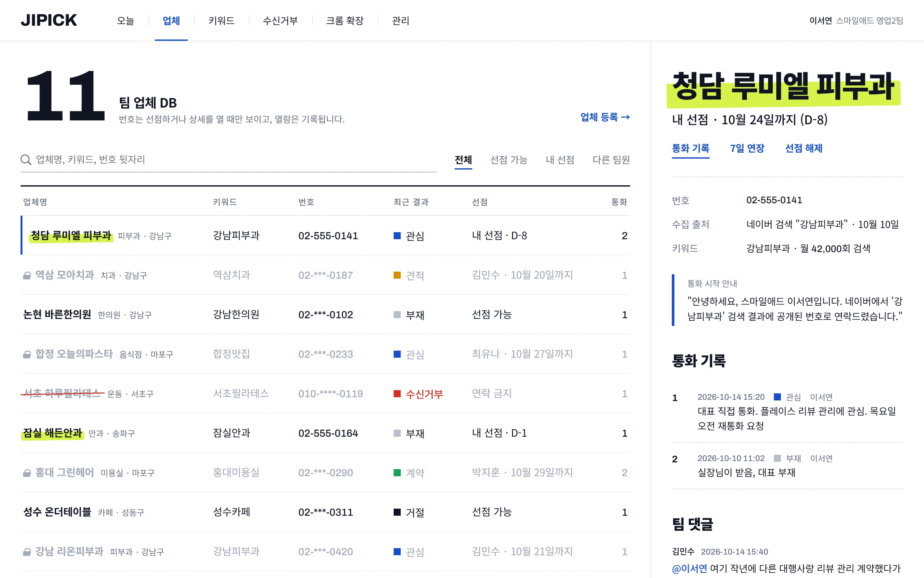Click phone number 02-555-0164
The width and height of the screenshot is (924, 578).
click(328, 433)
